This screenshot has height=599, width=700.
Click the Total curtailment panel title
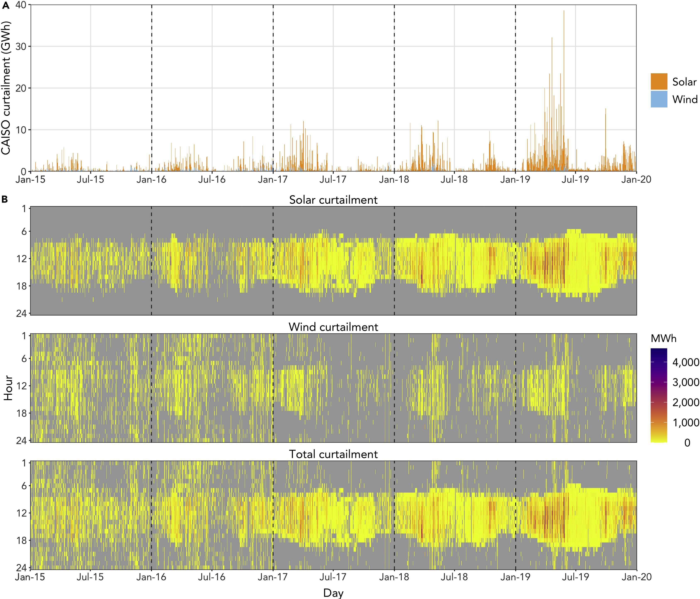333,454
